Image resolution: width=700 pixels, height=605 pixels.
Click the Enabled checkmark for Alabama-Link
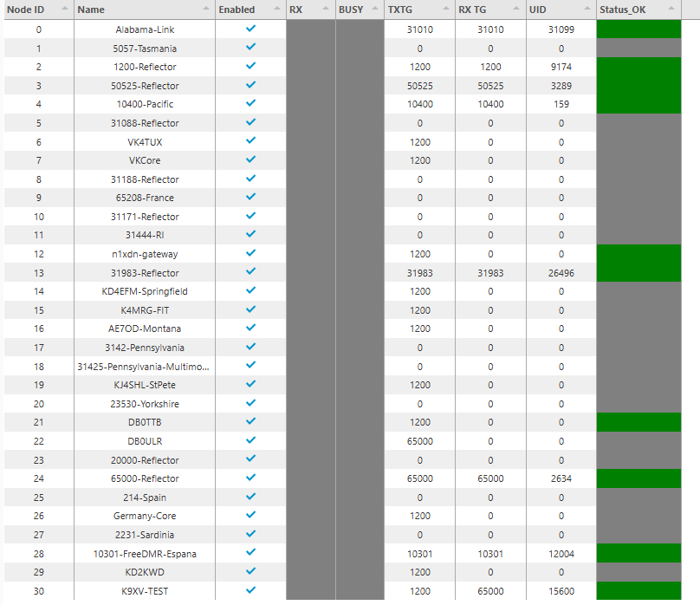pos(250,29)
